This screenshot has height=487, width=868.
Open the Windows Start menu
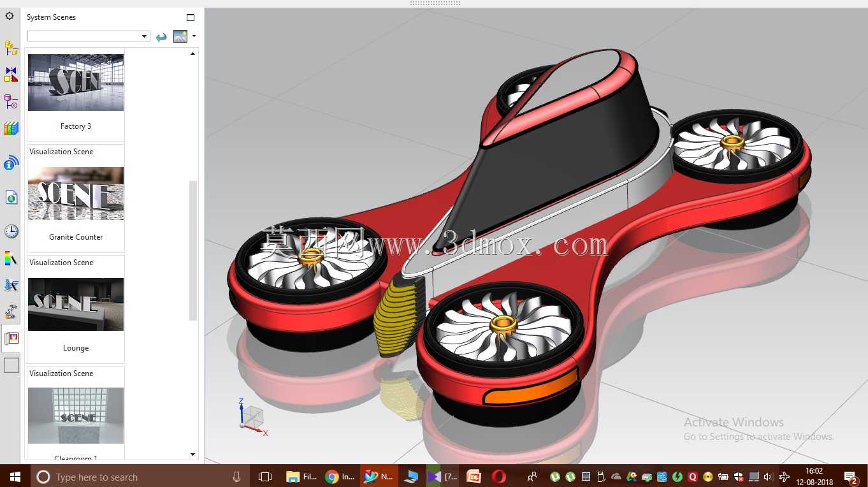(15, 476)
